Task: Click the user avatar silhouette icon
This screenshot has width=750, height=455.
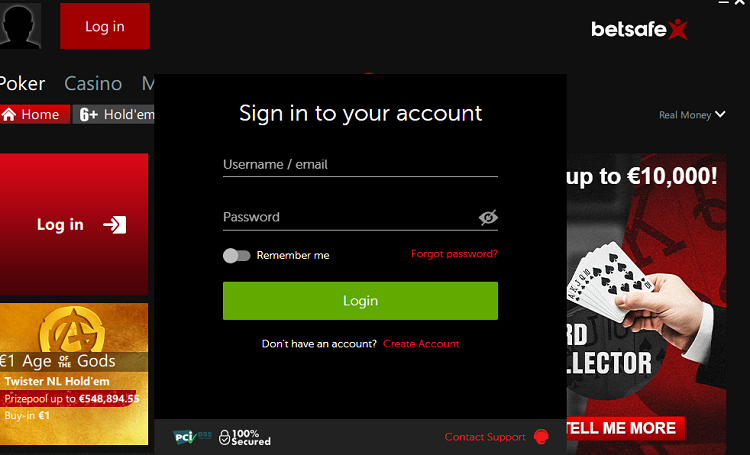Action: point(20,26)
